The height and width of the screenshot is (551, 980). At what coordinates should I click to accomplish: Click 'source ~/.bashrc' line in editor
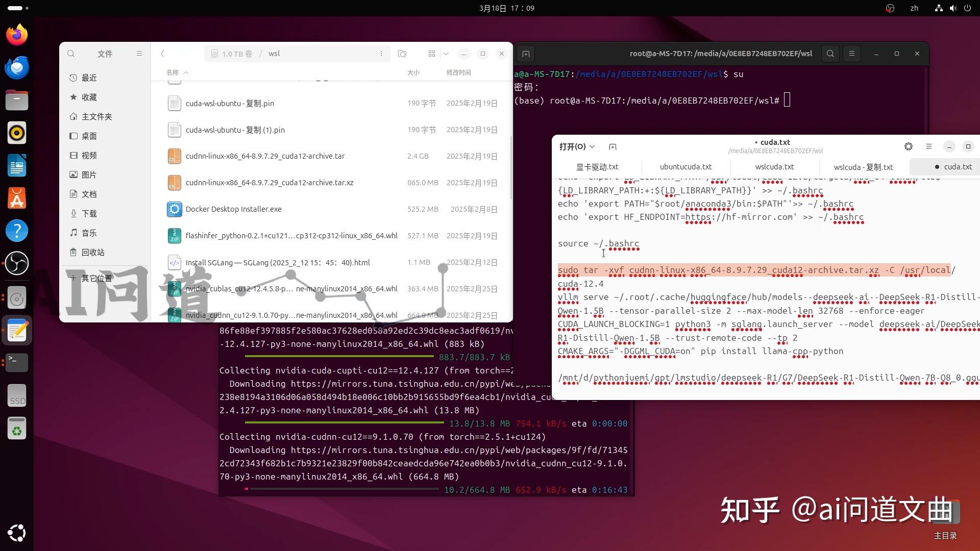click(x=598, y=243)
